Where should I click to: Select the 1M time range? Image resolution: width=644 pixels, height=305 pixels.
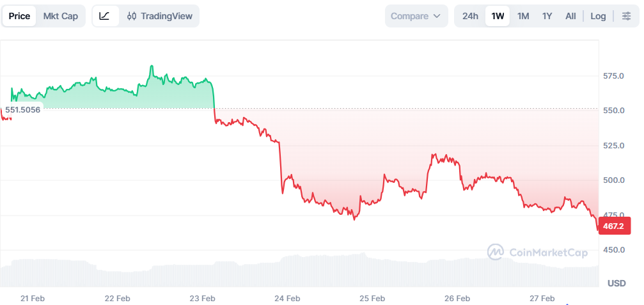(523, 16)
